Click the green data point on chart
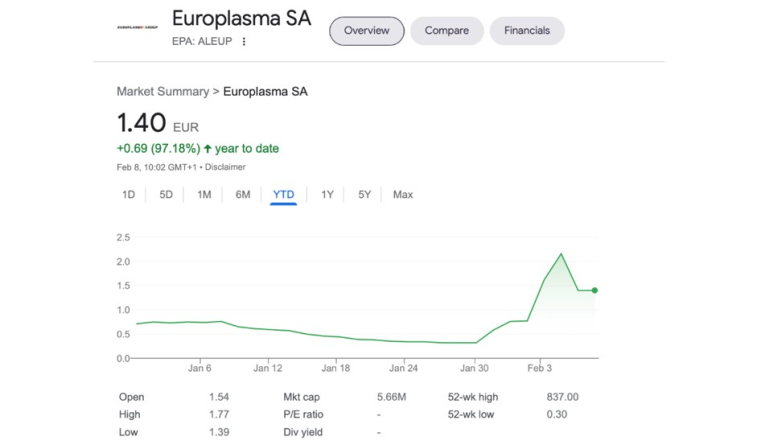The height and width of the screenshot is (445, 760). pyautogui.click(x=595, y=291)
